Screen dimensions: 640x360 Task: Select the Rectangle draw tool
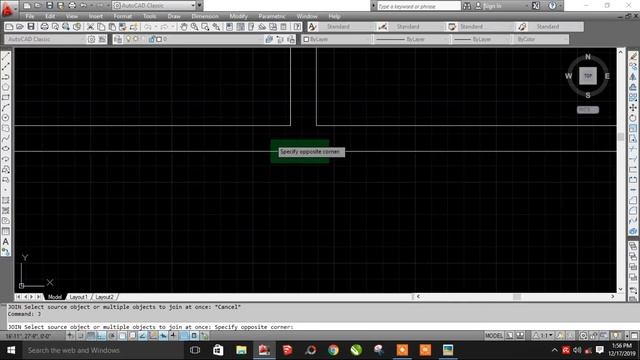point(6,97)
